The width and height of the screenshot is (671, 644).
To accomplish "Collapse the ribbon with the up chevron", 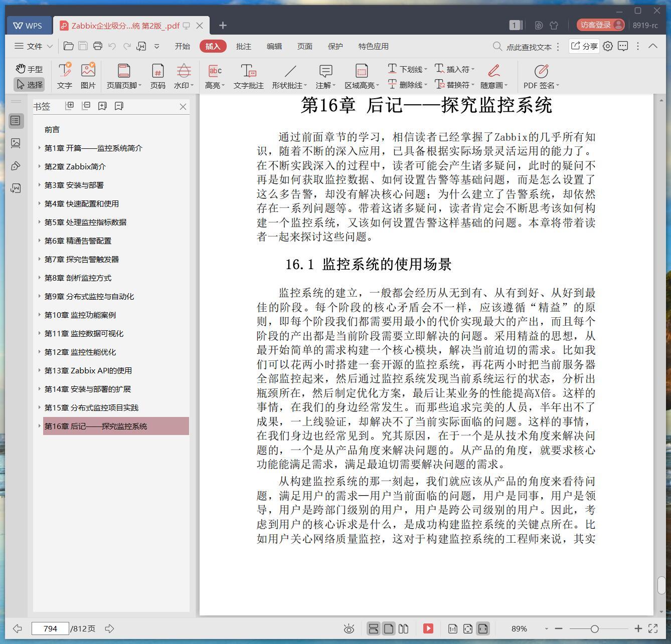I will pyautogui.click(x=653, y=46).
